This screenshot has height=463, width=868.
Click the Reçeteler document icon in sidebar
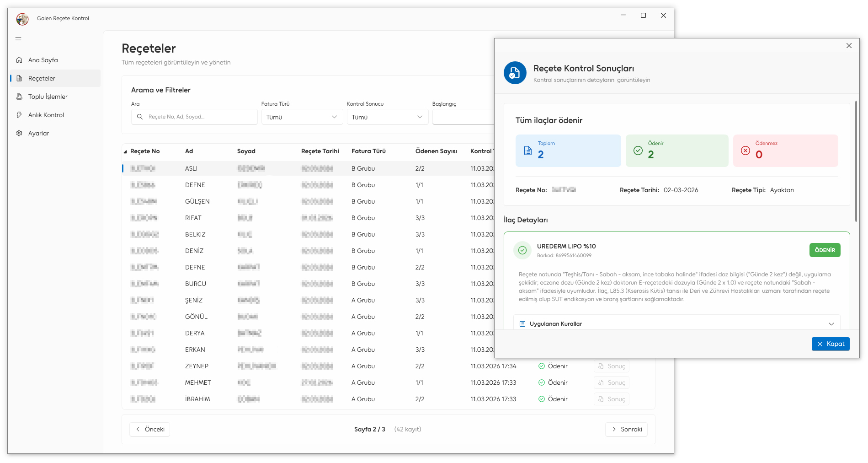point(19,78)
